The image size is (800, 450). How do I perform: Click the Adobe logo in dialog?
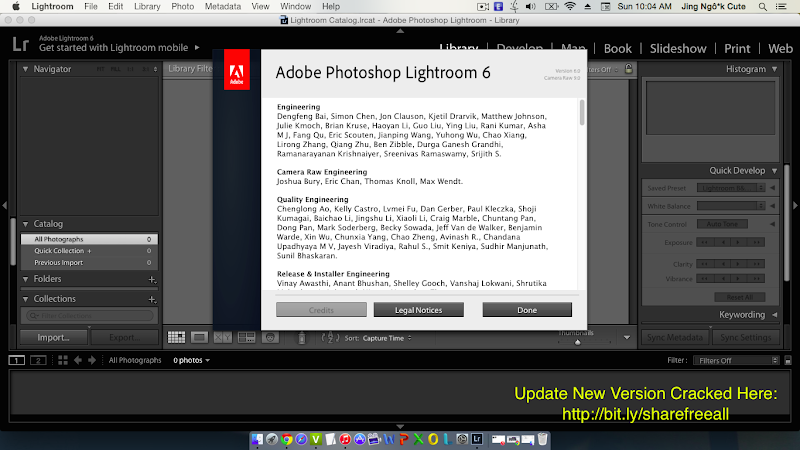coord(237,70)
